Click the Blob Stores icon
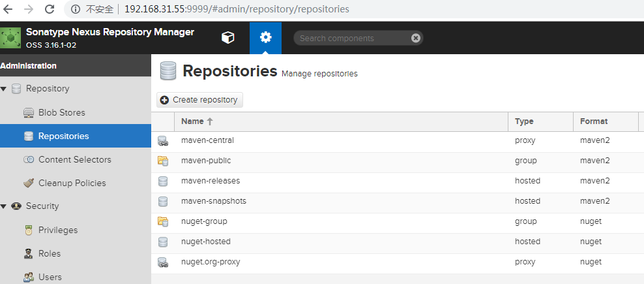This screenshot has height=284, width=644. (x=28, y=113)
